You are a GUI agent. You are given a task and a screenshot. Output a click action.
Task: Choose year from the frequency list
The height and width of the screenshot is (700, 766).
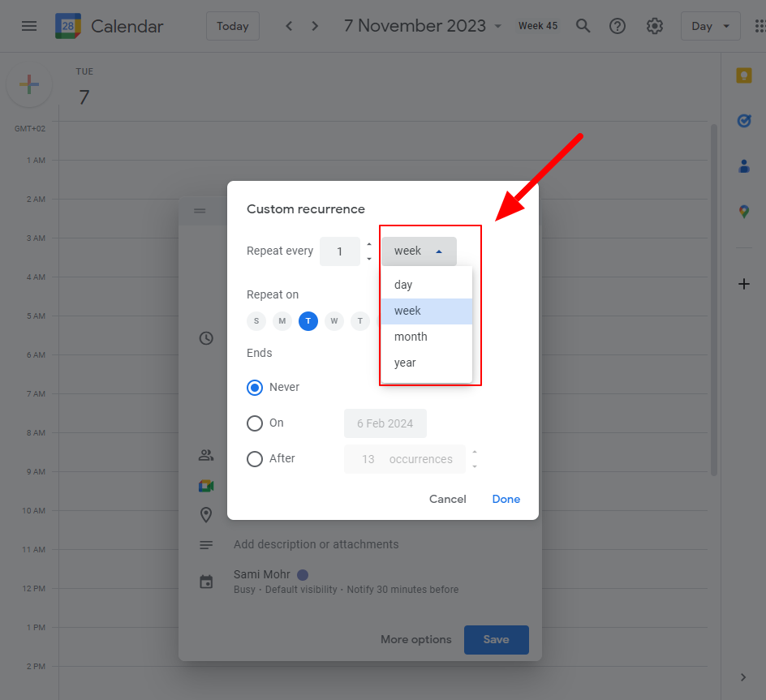406,363
